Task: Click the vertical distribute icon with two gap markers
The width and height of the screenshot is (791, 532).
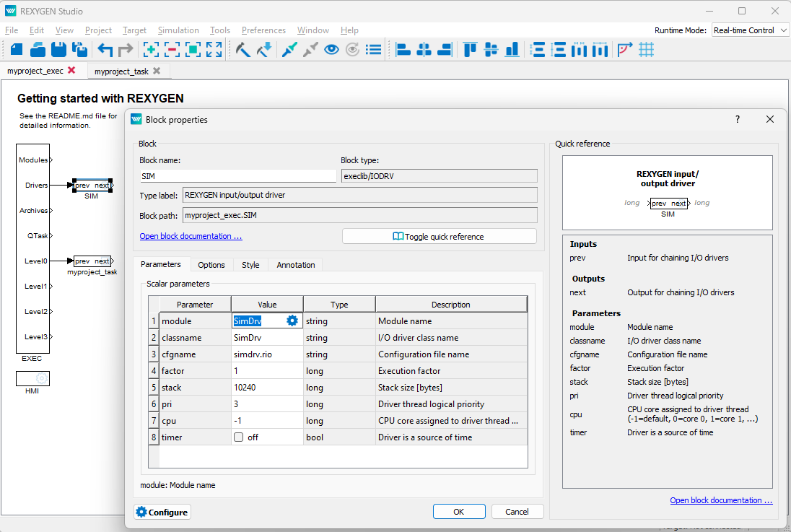Action: click(x=538, y=50)
